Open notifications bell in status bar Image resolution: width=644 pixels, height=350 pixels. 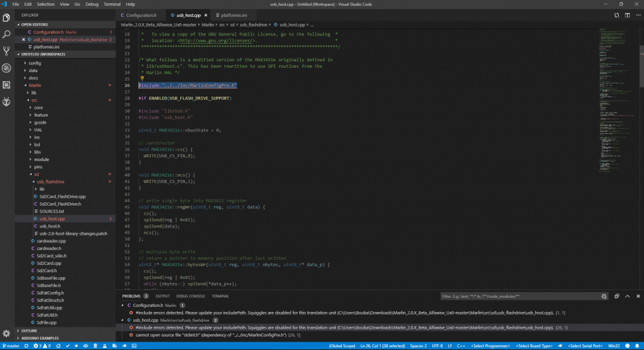pos(637,346)
